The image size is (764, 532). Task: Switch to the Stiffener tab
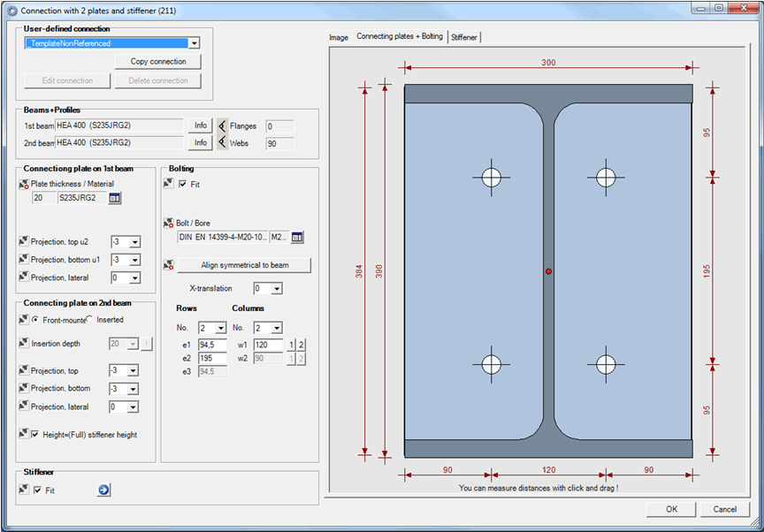coord(464,37)
